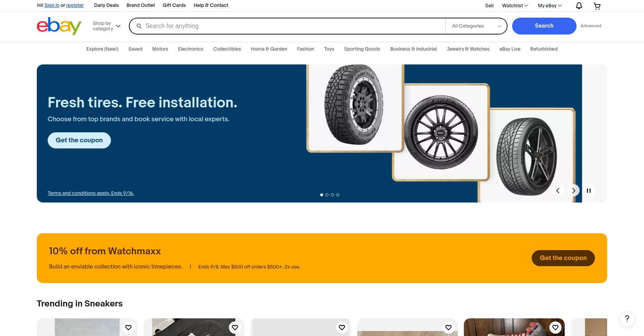Click the Pirelli P Zero tire image

point(441,132)
